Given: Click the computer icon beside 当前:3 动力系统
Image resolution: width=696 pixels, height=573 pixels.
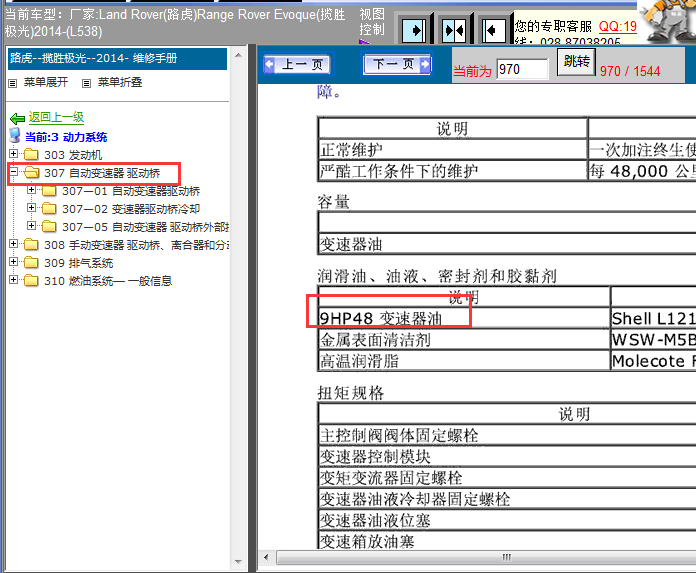Looking at the screenshot, I should 15,135.
